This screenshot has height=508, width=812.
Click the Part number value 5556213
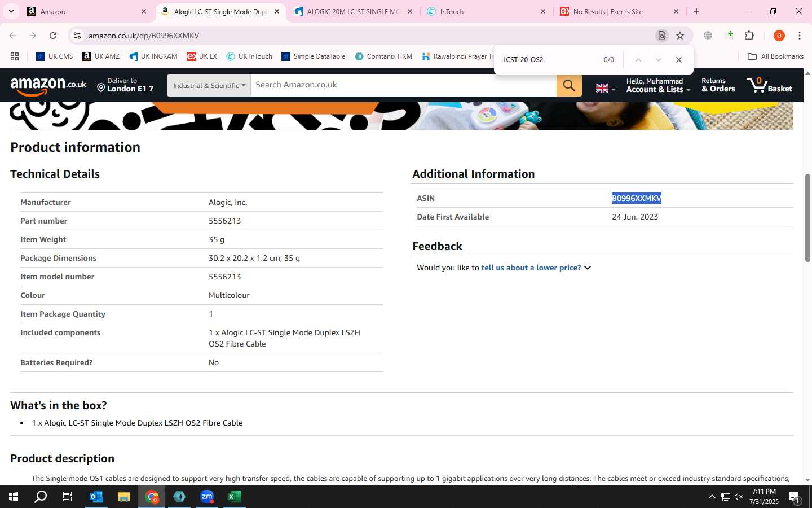[x=225, y=221]
